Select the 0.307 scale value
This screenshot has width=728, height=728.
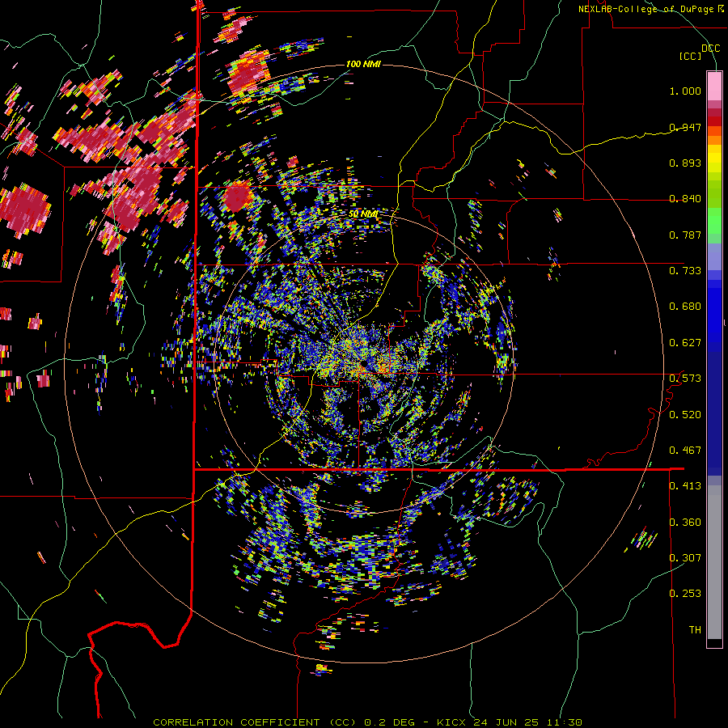pyautogui.click(x=685, y=558)
